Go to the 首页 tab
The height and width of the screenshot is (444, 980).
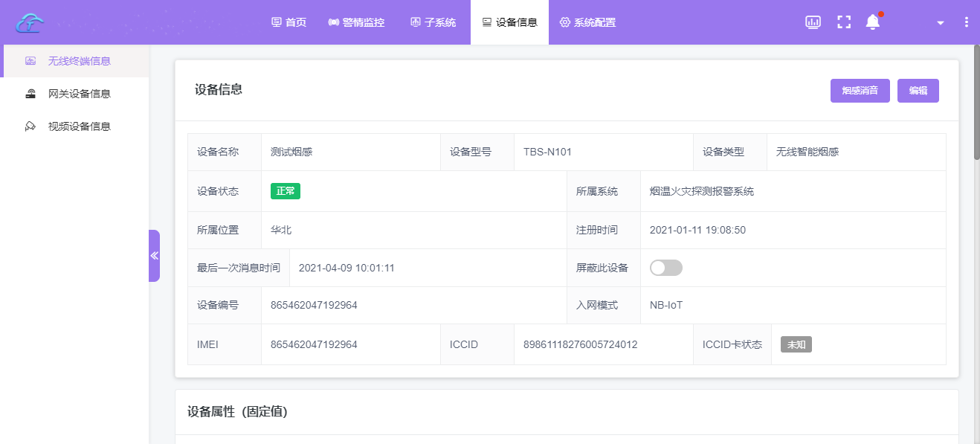point(288,22)
